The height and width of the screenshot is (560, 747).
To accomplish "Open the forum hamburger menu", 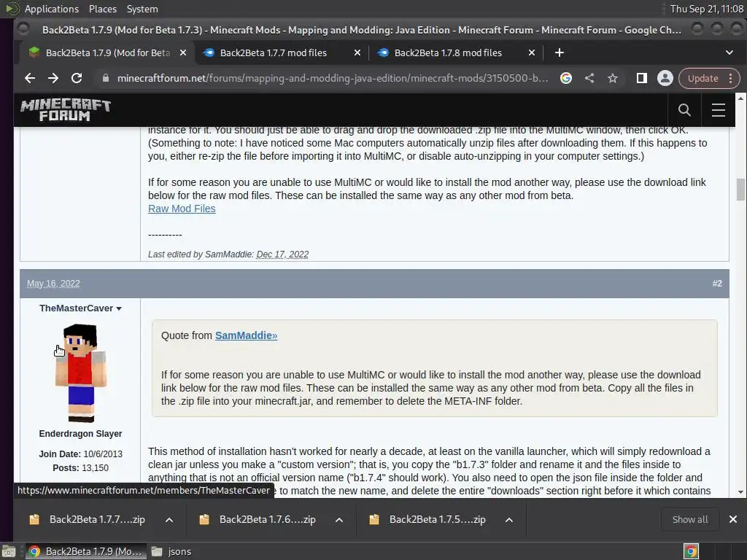I will [719, 110].
